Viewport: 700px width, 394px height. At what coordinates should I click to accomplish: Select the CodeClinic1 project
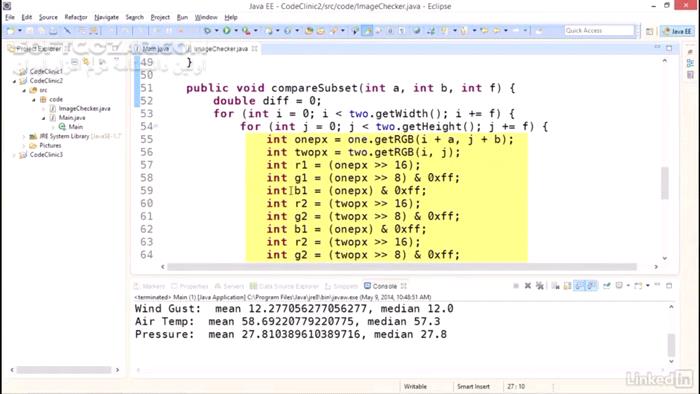pyautogui.click(x=46, y=71)
